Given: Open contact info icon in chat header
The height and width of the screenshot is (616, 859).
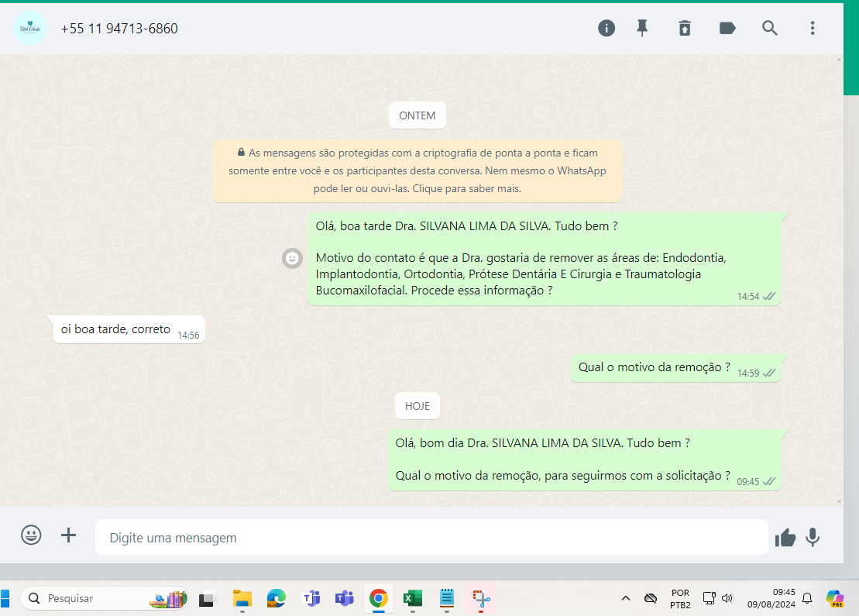Looking at the screenshot, I should click(x=606, y=28).
